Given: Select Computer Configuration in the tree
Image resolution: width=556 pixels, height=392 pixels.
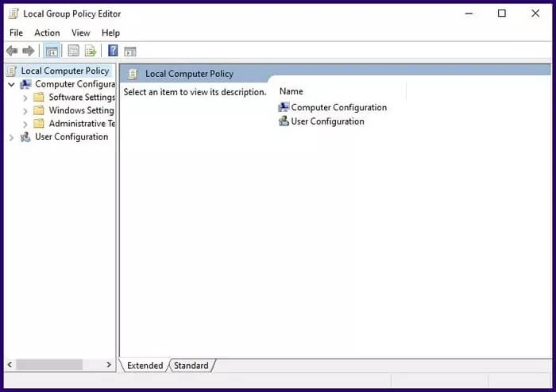Looking at the screenshot, I should (x=75, y=84).
